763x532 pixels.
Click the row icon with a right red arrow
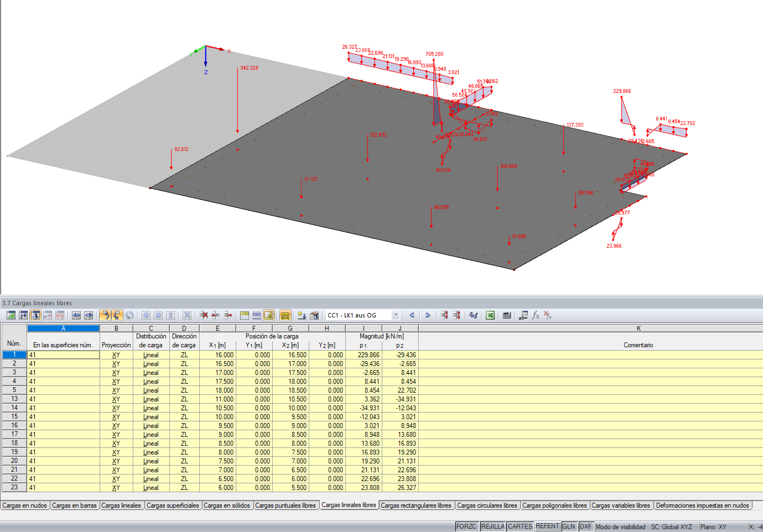point(228,315)
